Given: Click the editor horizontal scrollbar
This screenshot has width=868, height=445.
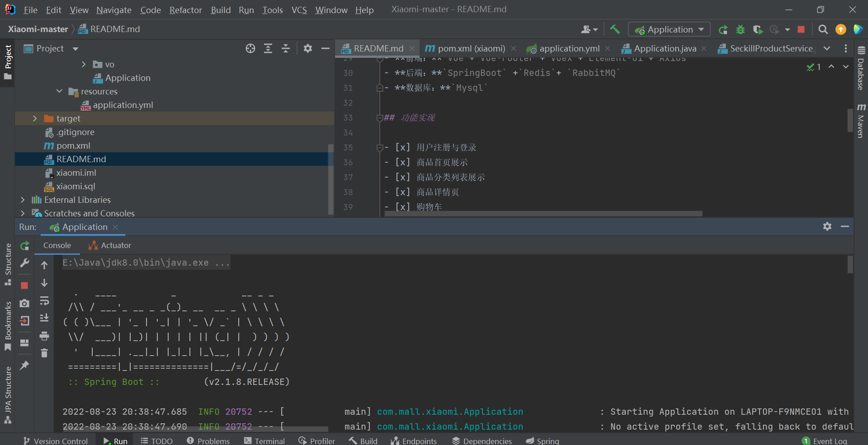Looking at the screenshot, I should (x=543, y=214).
